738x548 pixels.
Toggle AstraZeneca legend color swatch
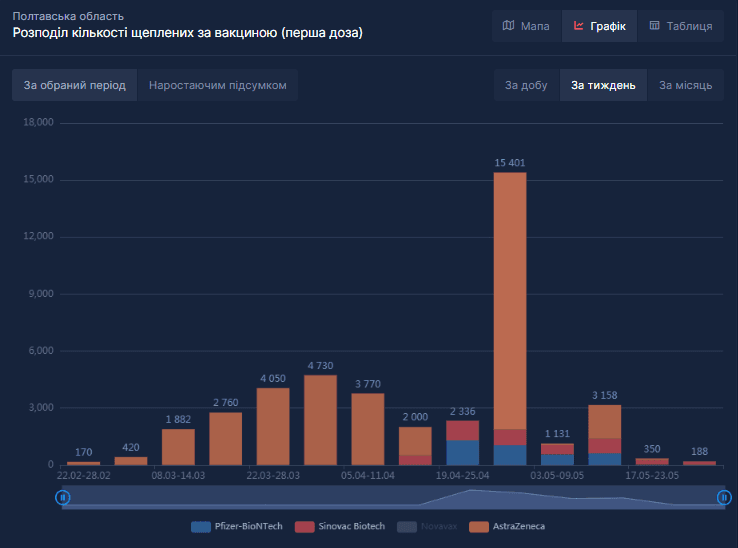point(479,527)
